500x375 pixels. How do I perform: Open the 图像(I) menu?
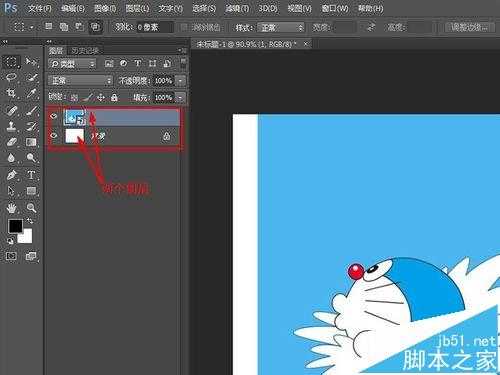(105, 8)
